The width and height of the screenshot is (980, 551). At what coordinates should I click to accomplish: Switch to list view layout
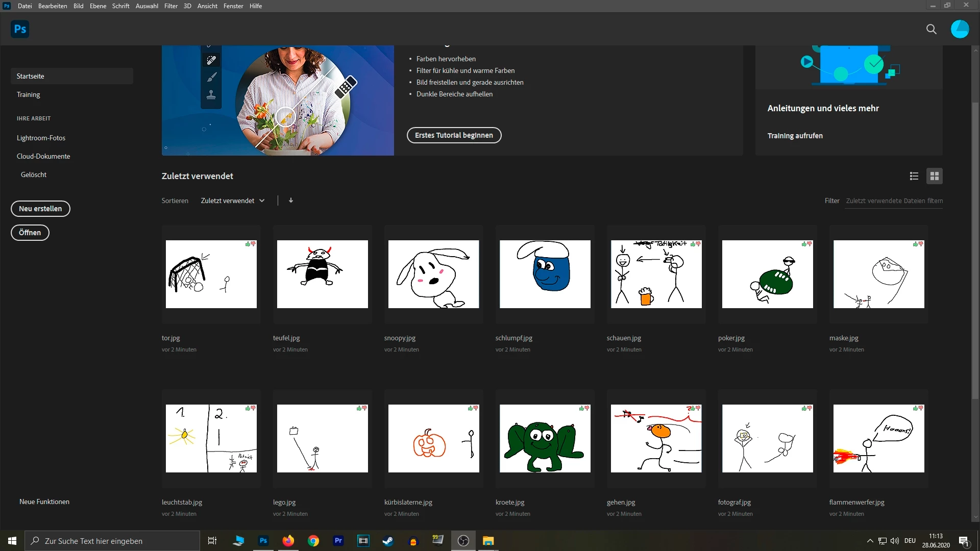[x=914, y=176]
